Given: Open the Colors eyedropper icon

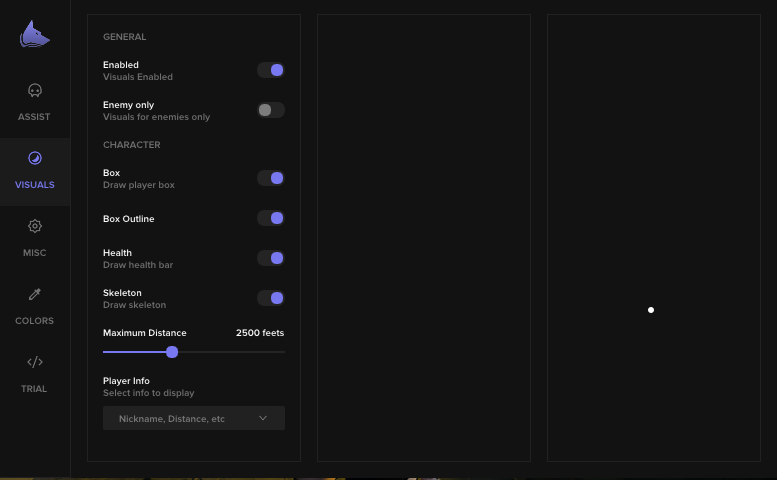Looking at the screenshot, I should 35,294.
